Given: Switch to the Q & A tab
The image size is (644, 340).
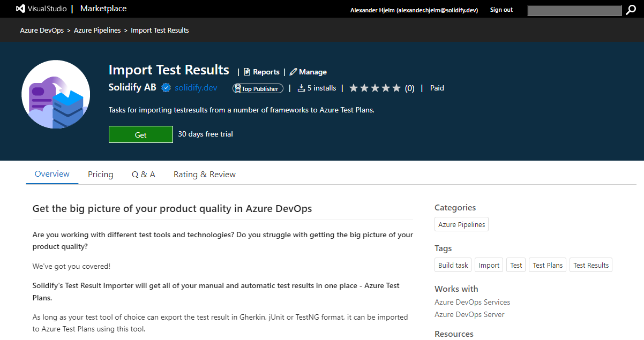Looking at the screenshot, I should coord(144,175).
